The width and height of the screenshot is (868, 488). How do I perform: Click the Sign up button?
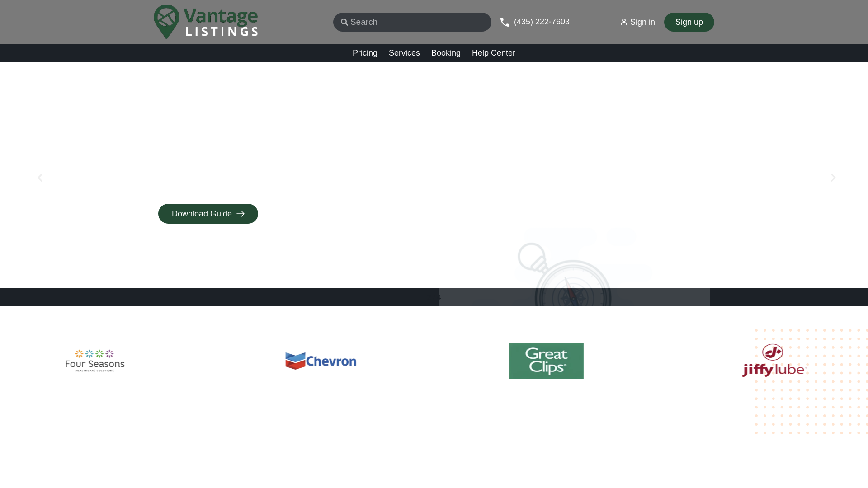[689, 22]
